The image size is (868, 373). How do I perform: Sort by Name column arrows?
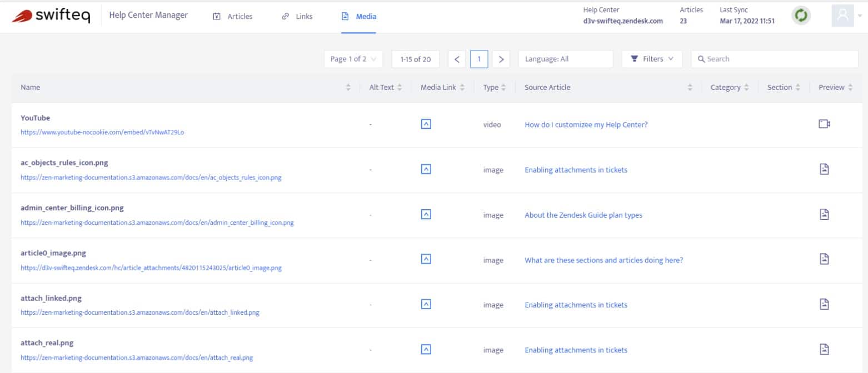pyautogui.click(x=348, y=88)
